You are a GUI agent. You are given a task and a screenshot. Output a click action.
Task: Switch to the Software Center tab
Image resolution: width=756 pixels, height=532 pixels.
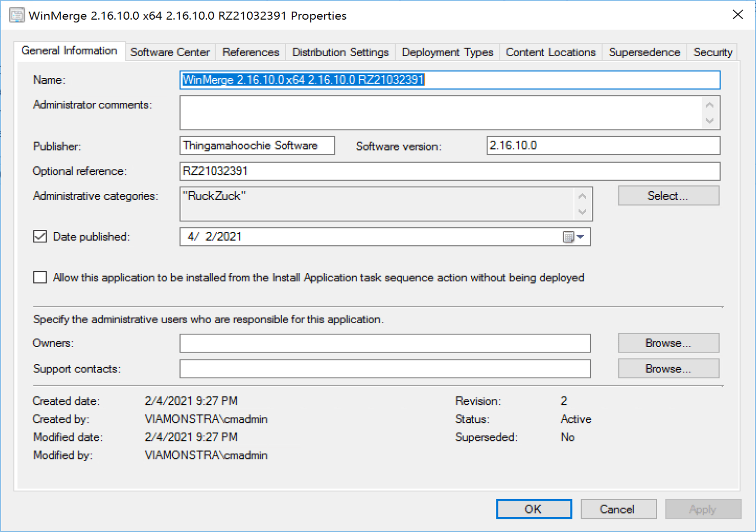170,52
